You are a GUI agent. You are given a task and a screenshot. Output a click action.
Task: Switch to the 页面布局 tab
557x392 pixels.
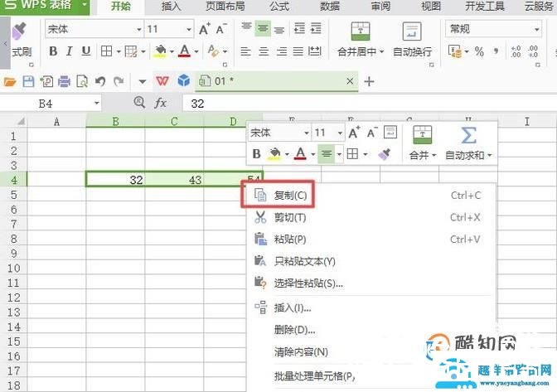[225, 7]
